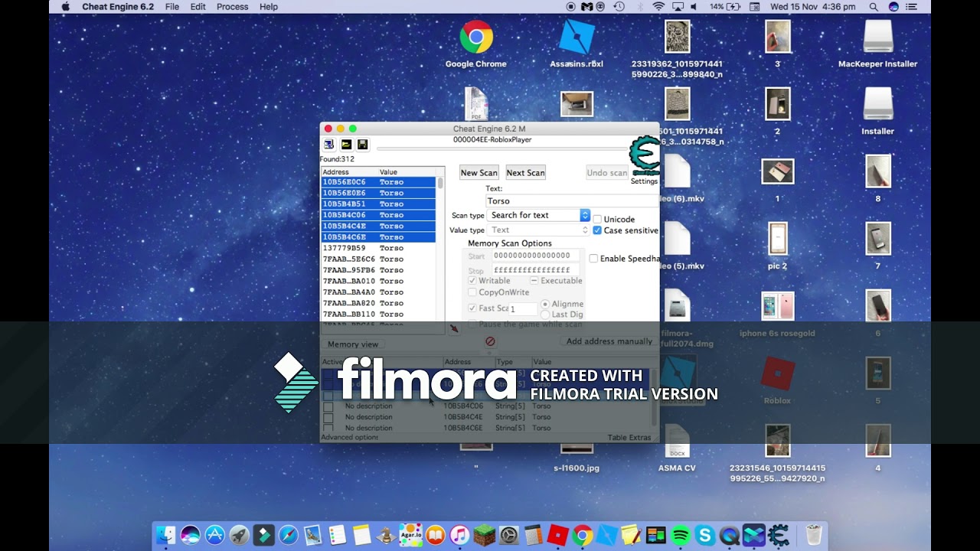Image resolution: width=980 pixels, height=551 pixels.
Task: Click the Next Scan button
Action: coord(526,173)
